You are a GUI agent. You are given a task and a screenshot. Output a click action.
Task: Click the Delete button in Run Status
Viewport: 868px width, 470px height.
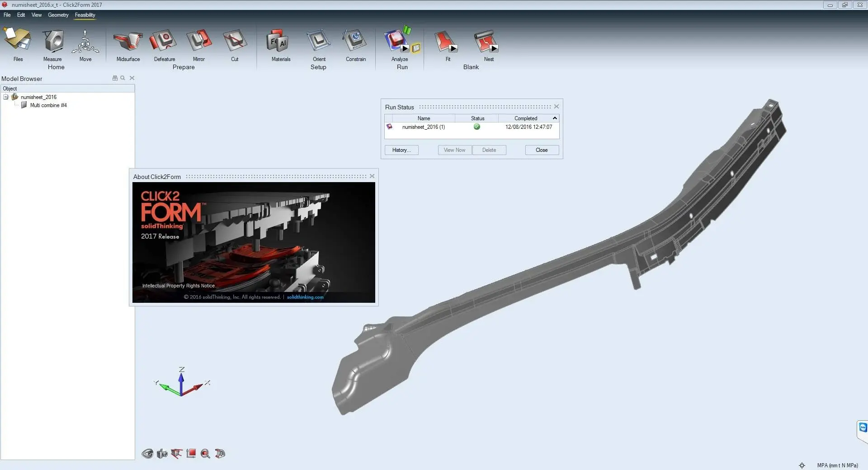click(x=489, y=150)
